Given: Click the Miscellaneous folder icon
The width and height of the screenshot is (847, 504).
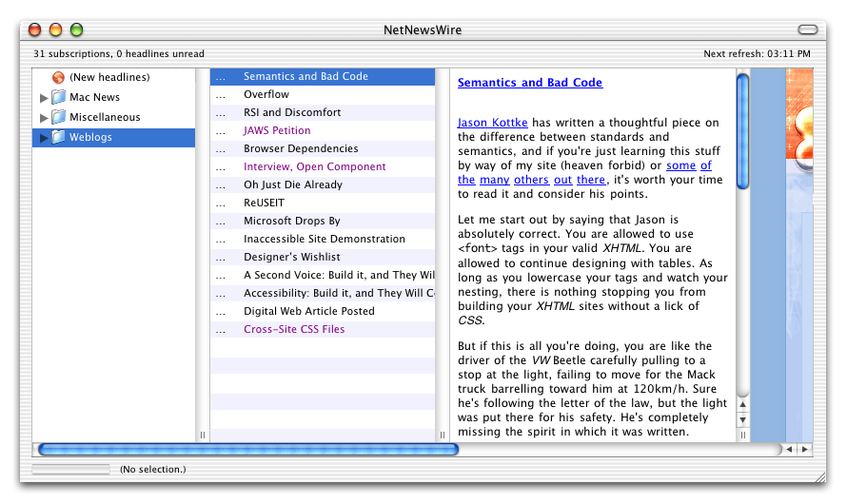Looking at the screenshot, I should pos(58,117).
